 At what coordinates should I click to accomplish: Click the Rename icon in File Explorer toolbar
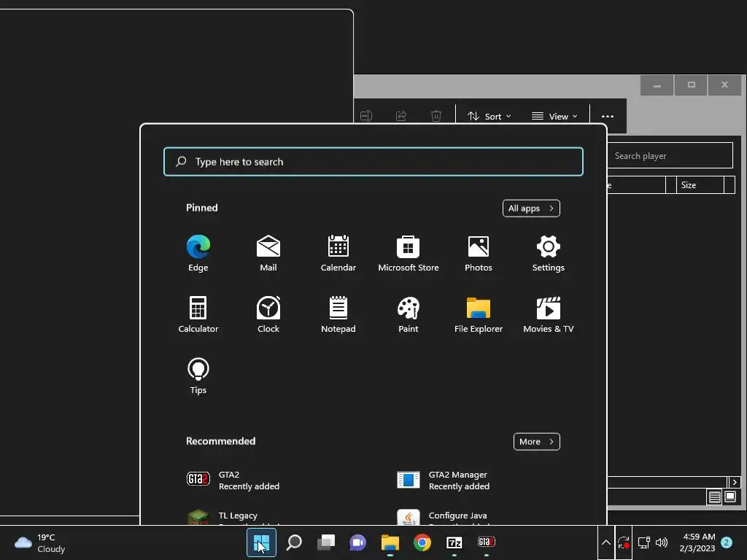(366, 116)
